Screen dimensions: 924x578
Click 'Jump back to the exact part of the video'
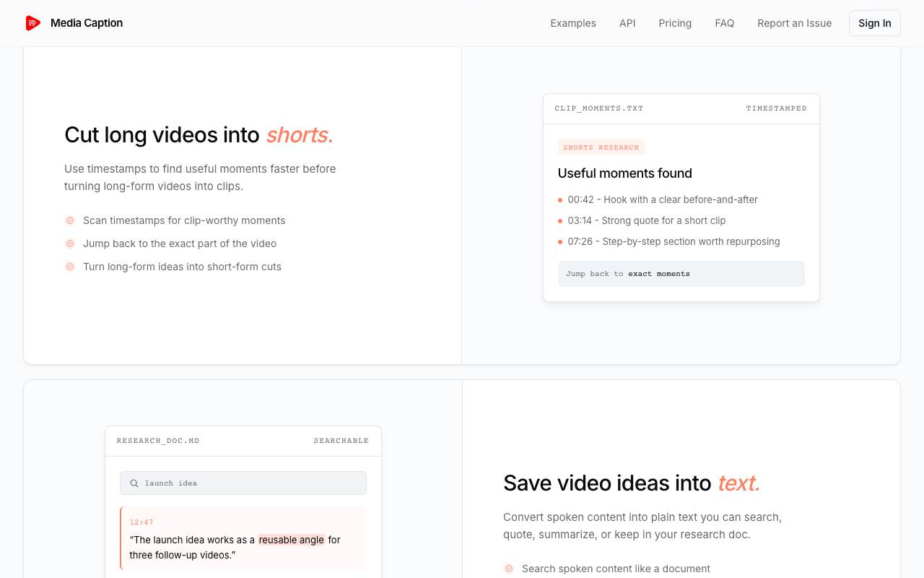click(x=180, y=243)
